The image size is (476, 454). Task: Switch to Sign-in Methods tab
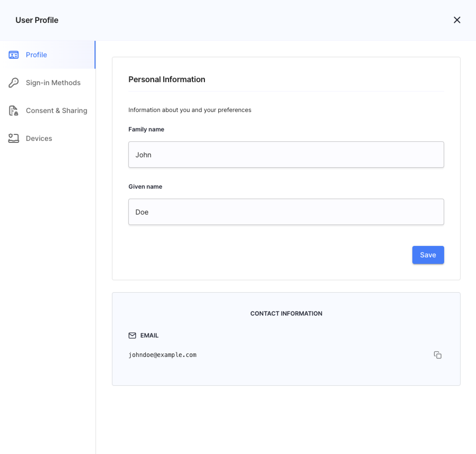pos(48,83)
